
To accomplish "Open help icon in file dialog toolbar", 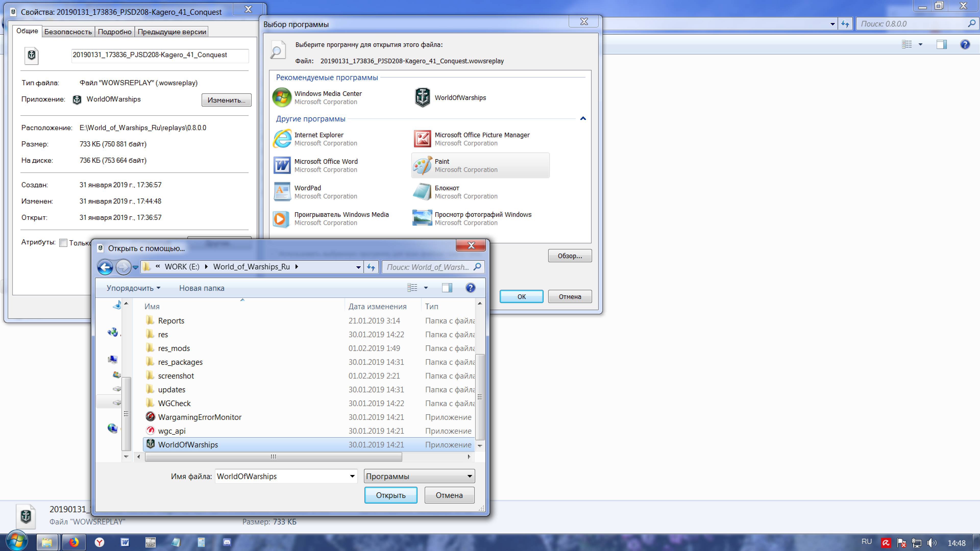I will [470, 288].
